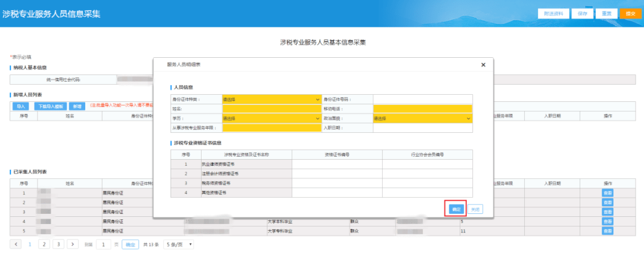
Task: Jump to page 2 in pagination
Action: [x=44, y=244]
